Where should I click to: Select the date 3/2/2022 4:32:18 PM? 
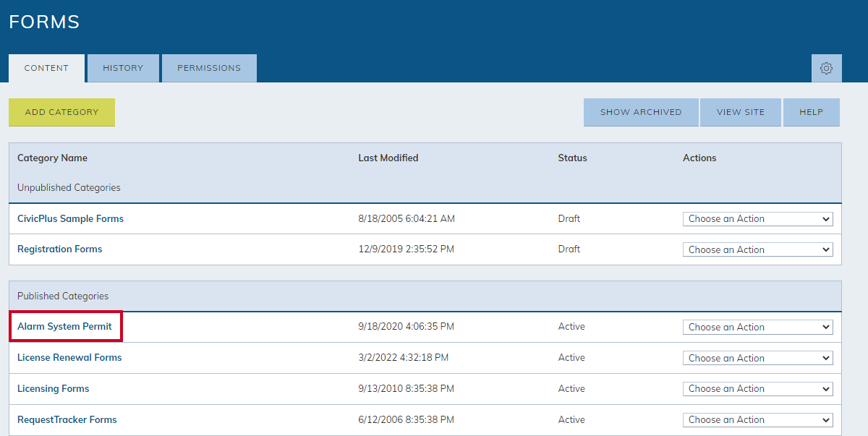pos(403,357)
